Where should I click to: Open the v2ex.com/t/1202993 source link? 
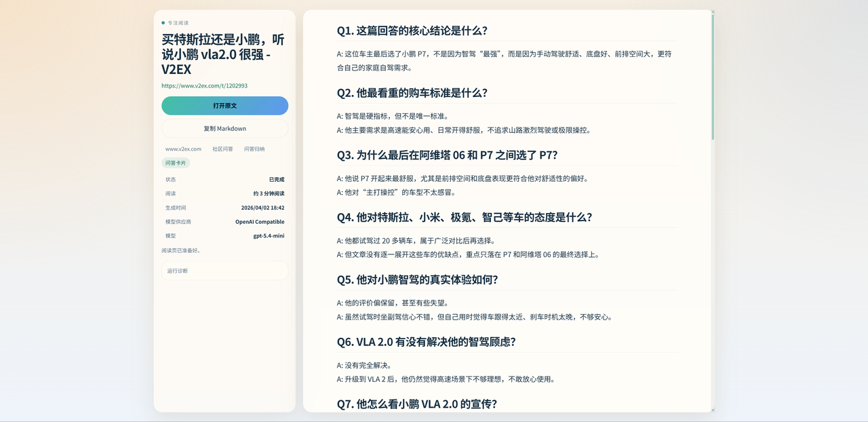[x=204, y=86]
